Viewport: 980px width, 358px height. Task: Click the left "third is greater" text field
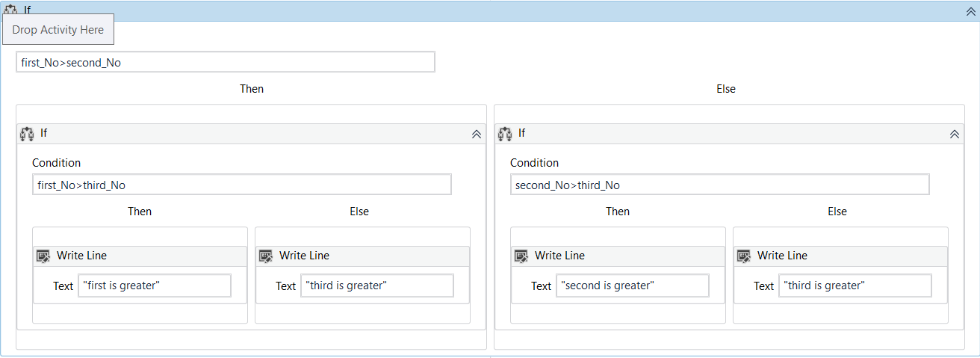376,286
